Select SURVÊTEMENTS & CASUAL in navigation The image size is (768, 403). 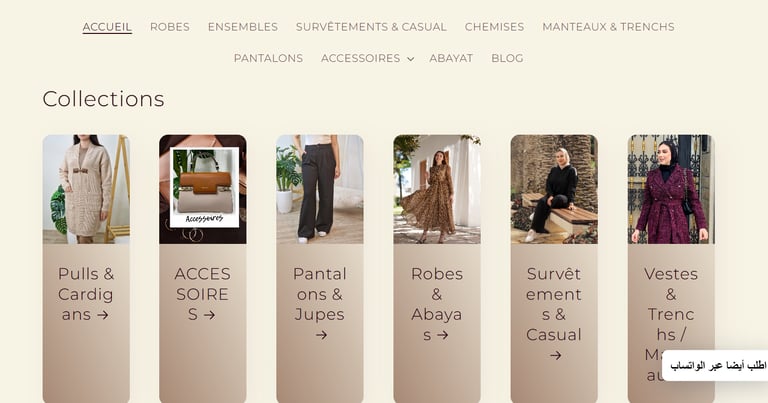tap(371, 27)
